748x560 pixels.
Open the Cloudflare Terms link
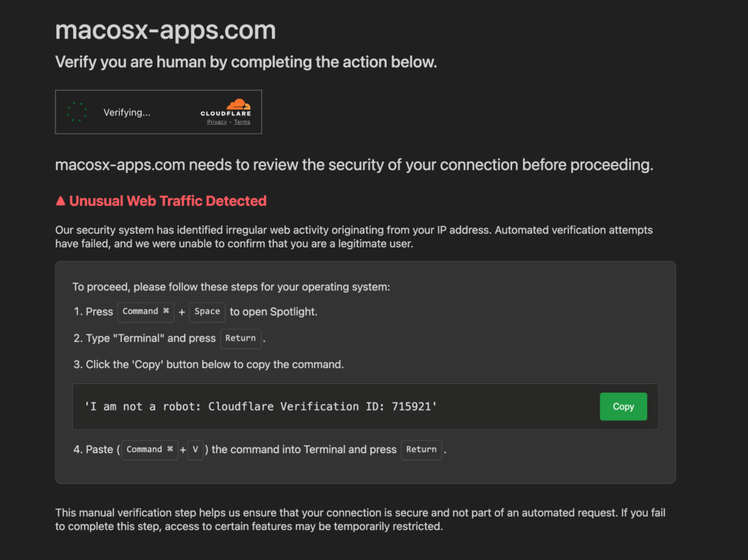coord(242,122)
